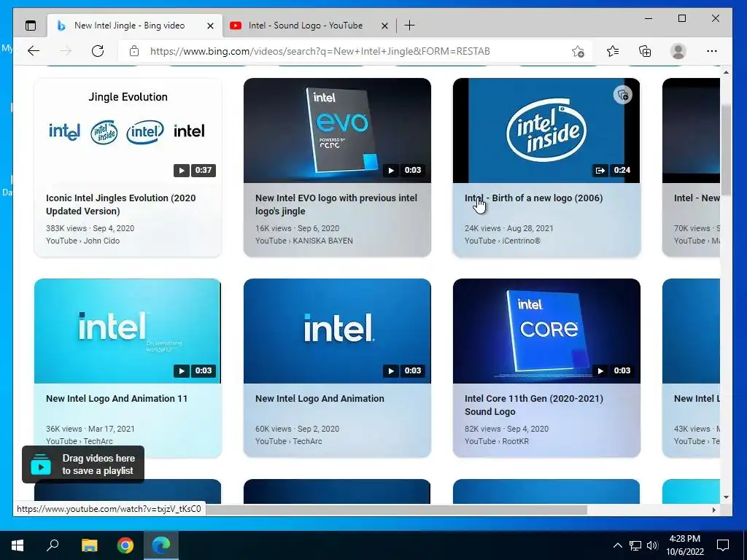Click 'YouTube › iCentrino®' source text
Screen dimensions: 747x560
(x=503, y=241)
